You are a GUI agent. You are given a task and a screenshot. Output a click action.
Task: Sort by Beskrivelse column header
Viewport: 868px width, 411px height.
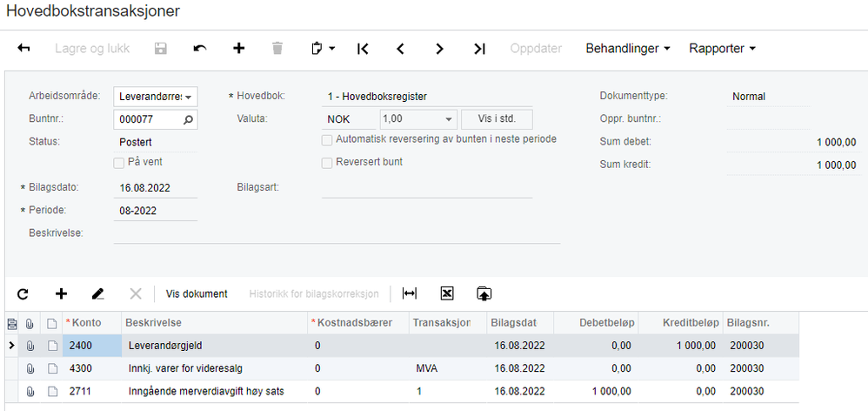click(215, 323)
